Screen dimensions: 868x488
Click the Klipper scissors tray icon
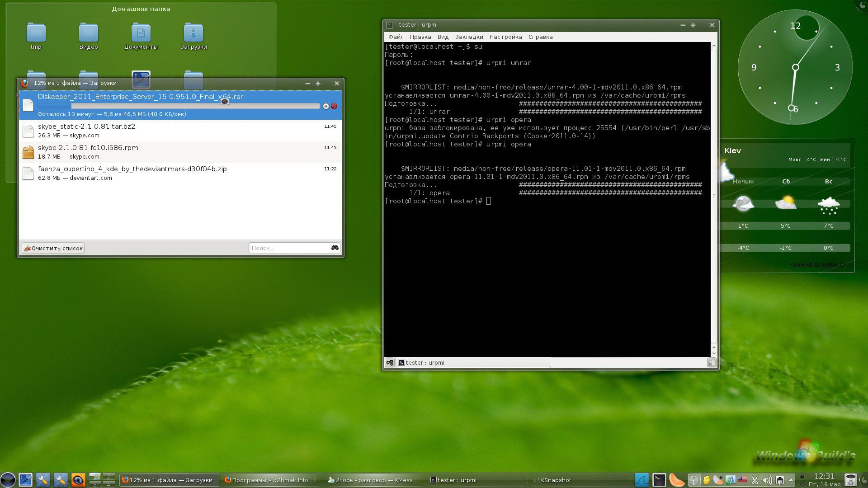tap(755, 480)
